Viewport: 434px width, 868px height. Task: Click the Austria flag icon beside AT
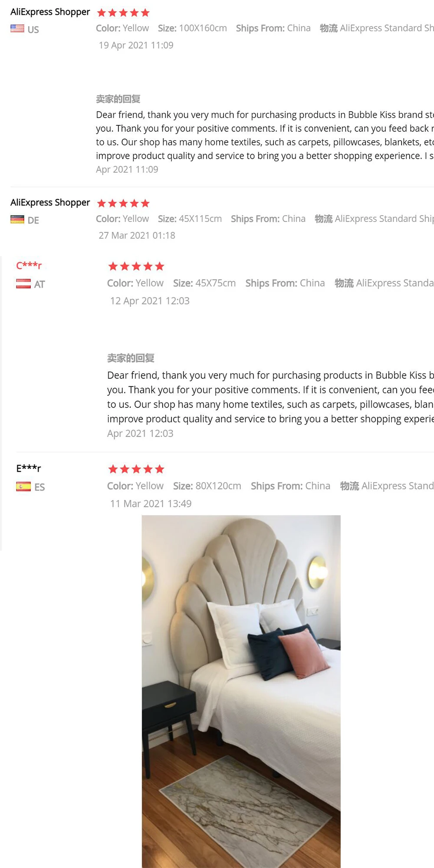pyautogui.click(x=23, y=284)
